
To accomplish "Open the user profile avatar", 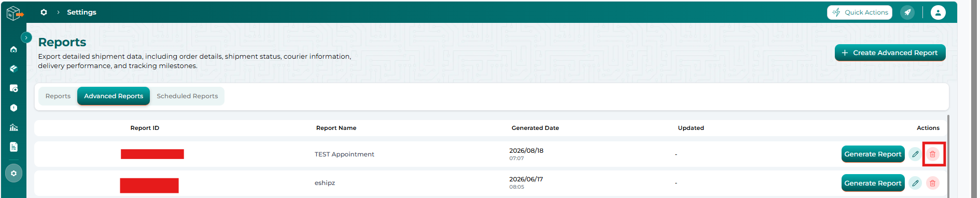I will pos(938,12).
